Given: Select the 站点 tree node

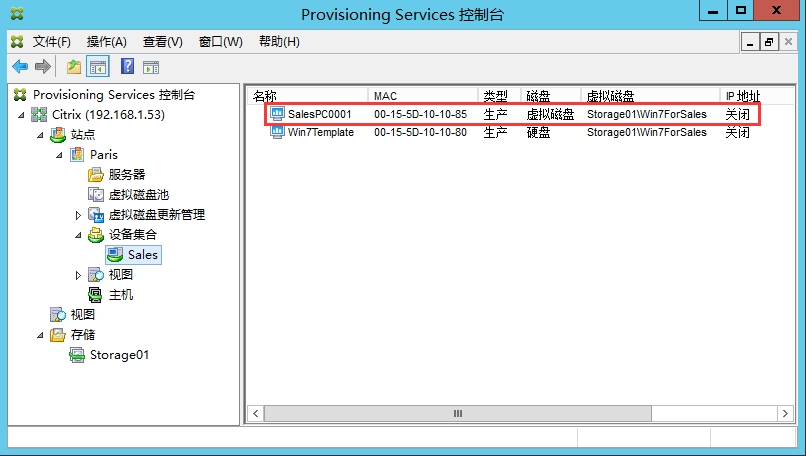Looking at the screenshot, I should pos(83,135).
